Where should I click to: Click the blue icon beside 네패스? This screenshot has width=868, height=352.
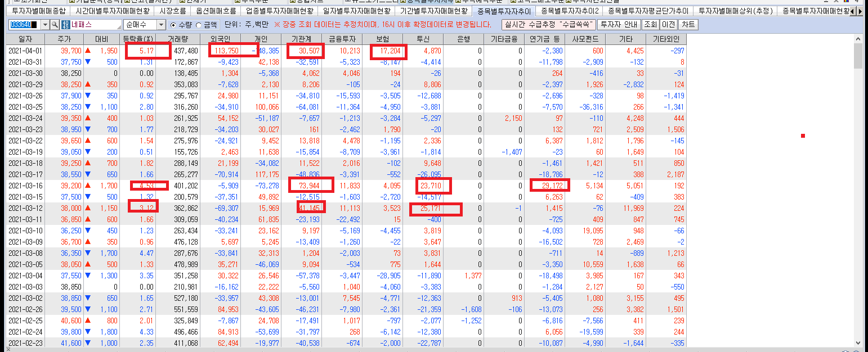point(65,25)
